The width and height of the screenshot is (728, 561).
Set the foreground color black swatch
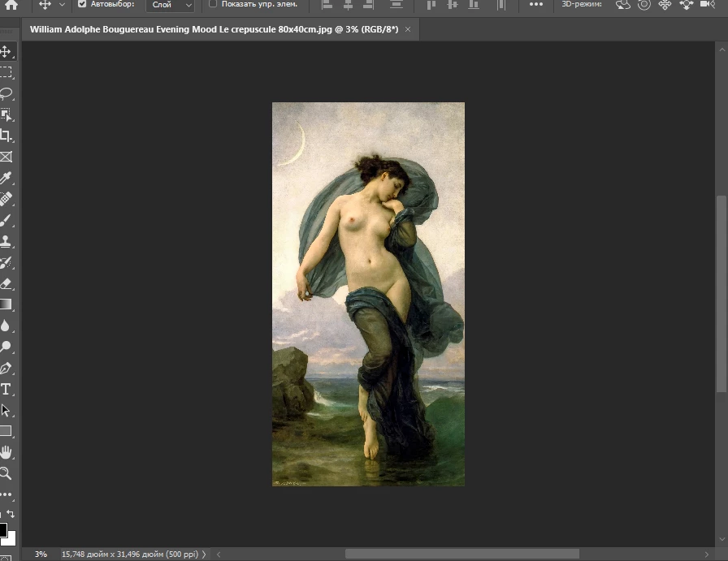tap(2, 529)
